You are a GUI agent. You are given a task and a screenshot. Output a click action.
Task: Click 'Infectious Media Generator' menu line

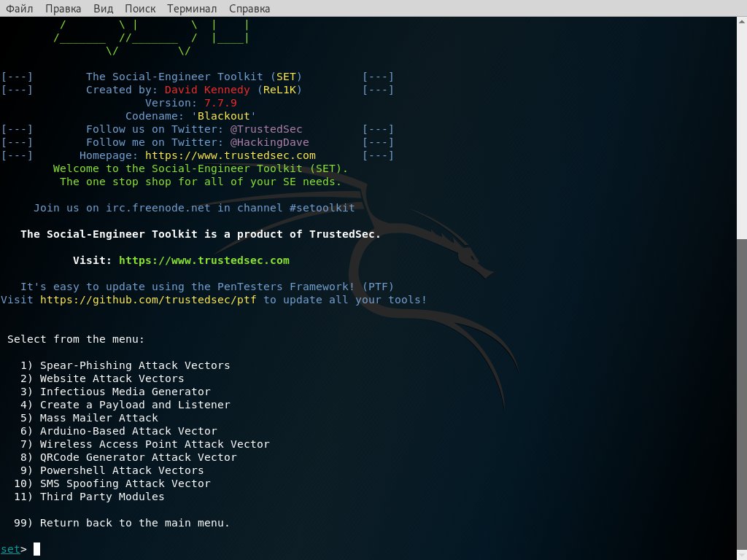click(115, 392)
